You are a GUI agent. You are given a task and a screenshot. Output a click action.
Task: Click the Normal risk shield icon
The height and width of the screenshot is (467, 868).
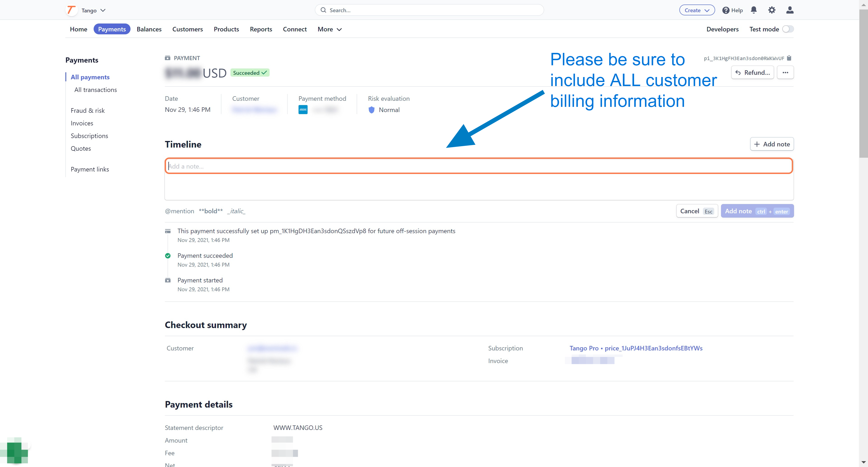coord(371,110)
